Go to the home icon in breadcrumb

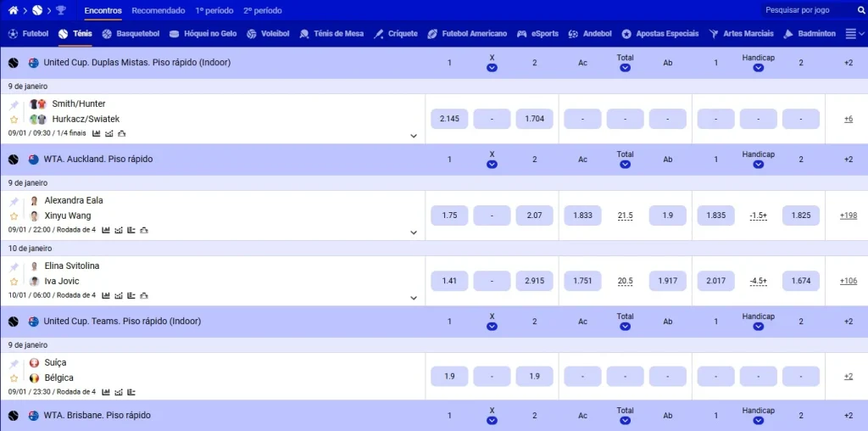(x=14, y=10)
